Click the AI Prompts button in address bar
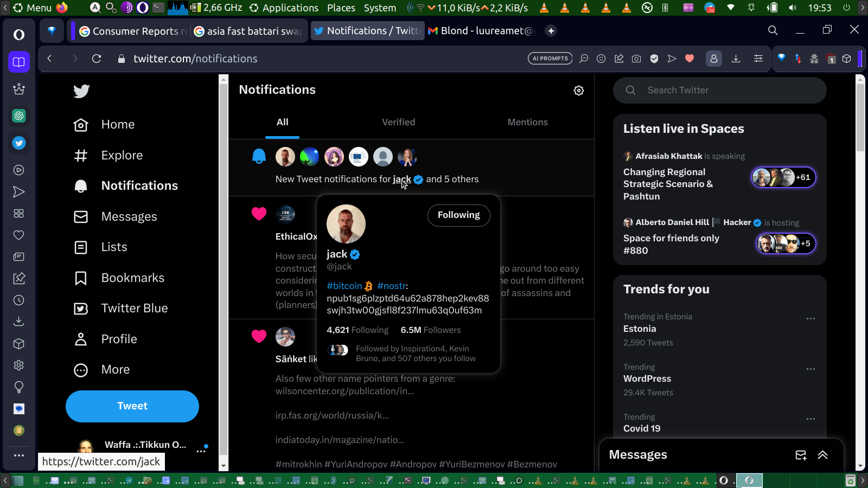868x488 pixels. pyautogui.click(x=550, y=59)
